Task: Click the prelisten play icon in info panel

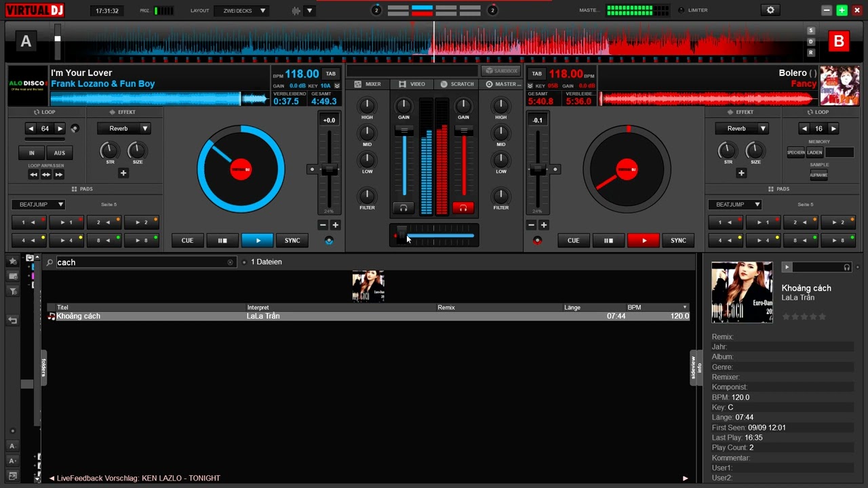Action: (787, 268)
